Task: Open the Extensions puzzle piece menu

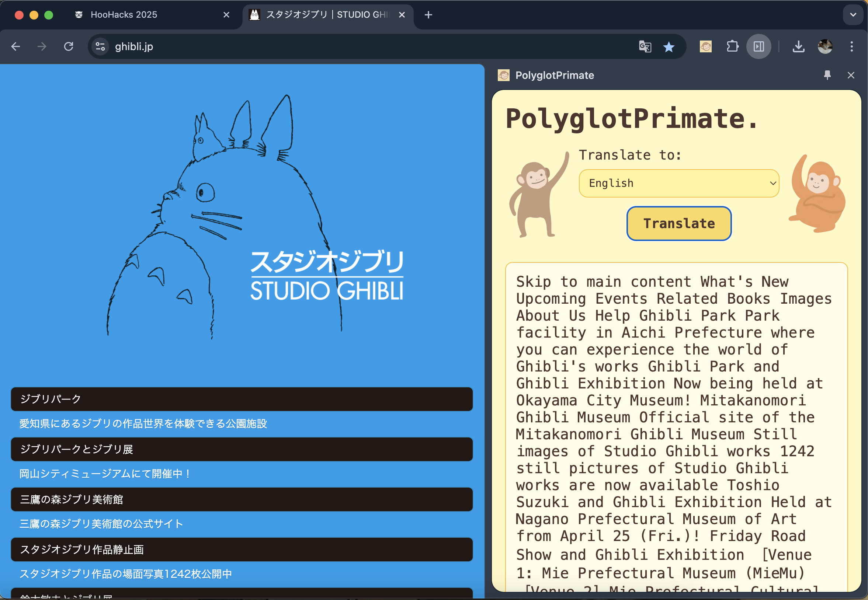Action: [732, 46]
